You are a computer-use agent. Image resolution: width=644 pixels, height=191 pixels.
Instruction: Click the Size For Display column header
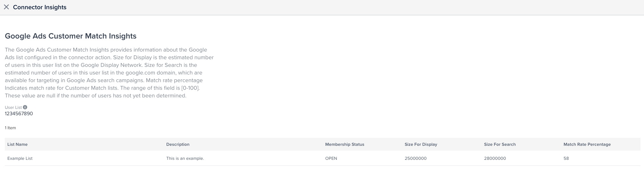click(x=421, y=144)
